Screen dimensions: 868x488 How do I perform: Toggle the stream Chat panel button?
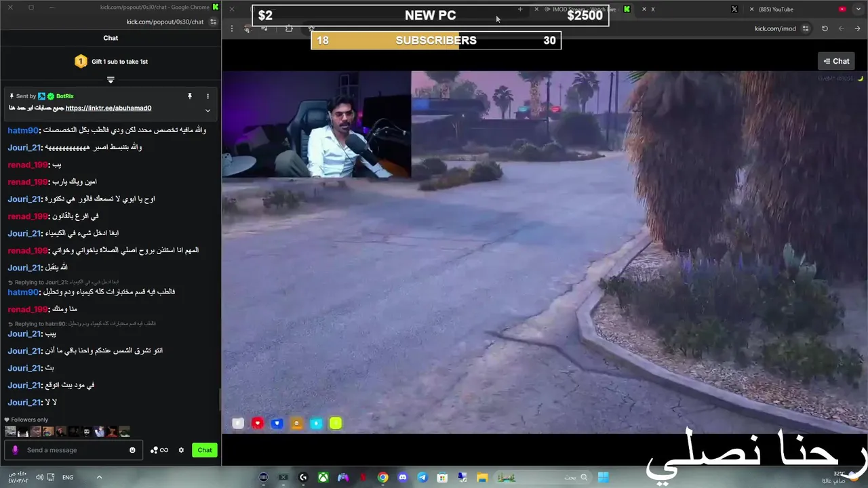click(837, 61)
